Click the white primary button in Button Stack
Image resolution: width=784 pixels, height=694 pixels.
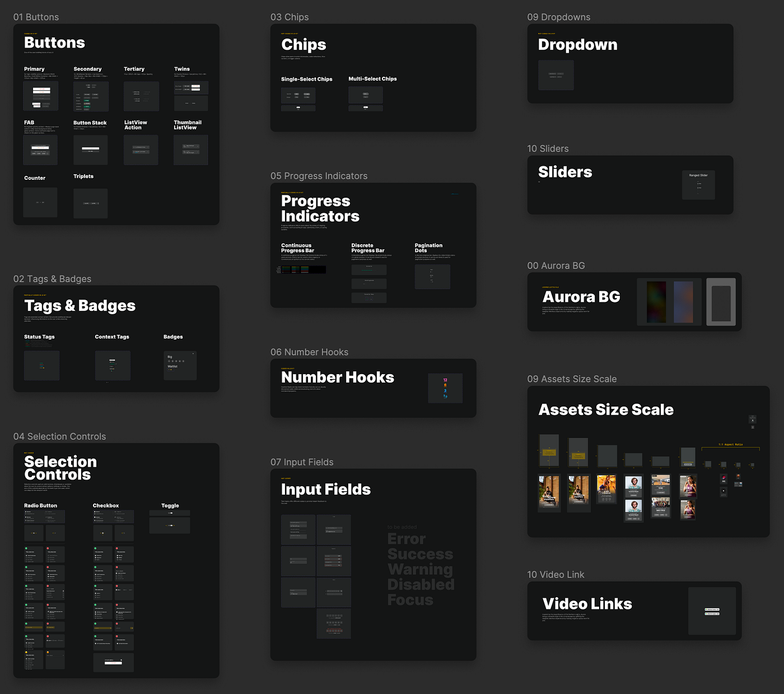pos(91,148)
